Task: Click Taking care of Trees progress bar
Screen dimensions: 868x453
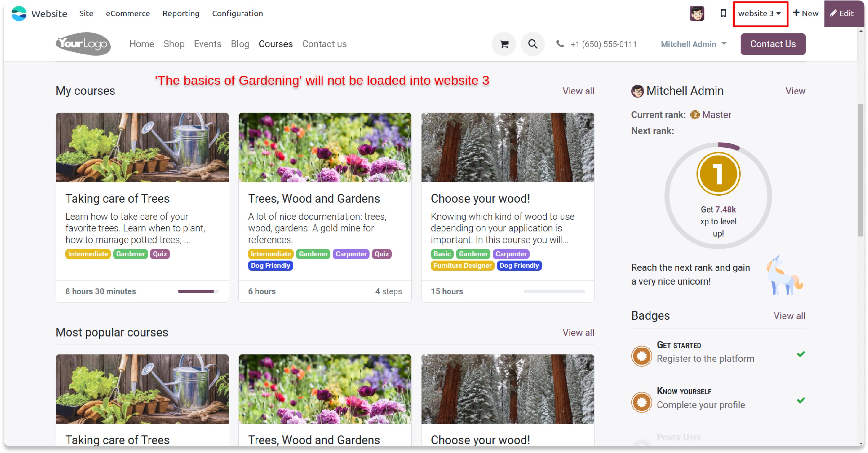Action: (x=198, y=291)
